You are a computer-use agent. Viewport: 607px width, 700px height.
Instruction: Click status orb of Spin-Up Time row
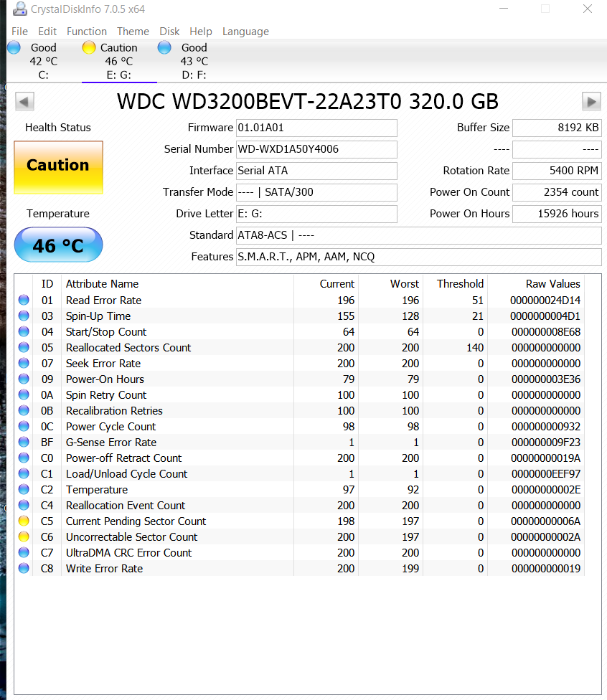coord(24,316)
